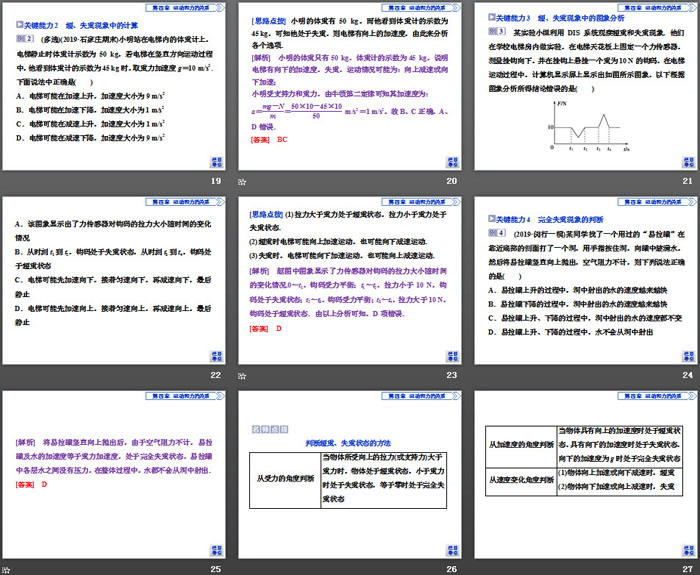Screen dimensions: 700x575
Task: Click slide number label 26
Action: pos(452,569)
